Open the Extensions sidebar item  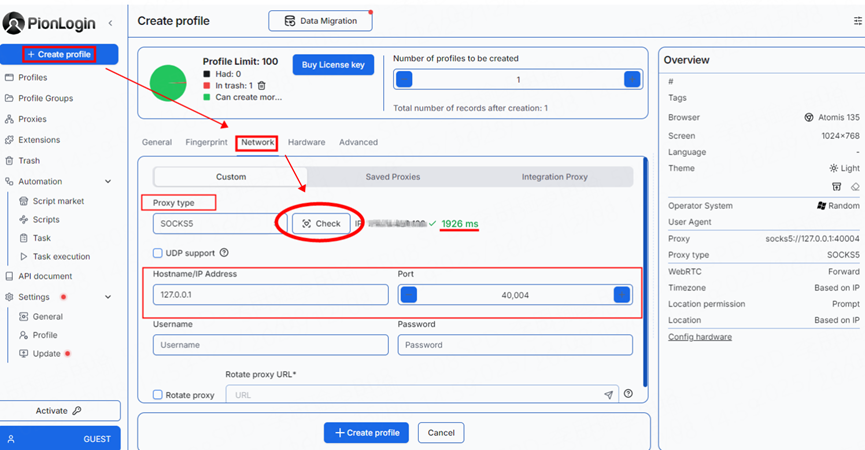pyautogui.click(x=38, y=140)
